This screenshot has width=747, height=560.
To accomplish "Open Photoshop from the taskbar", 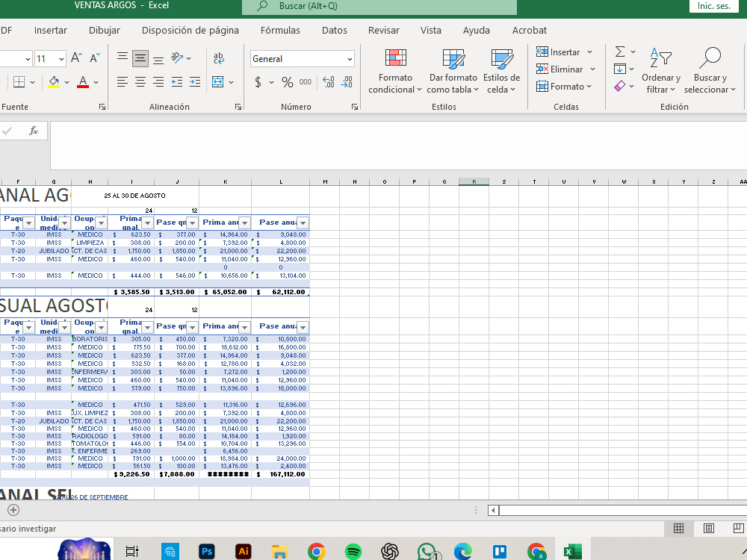I will (207, 552).
